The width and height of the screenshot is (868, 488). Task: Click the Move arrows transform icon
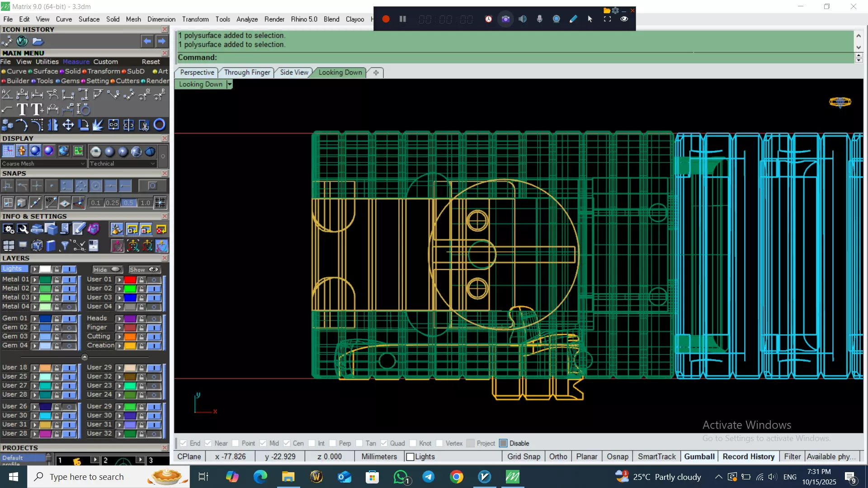[68, 125]
